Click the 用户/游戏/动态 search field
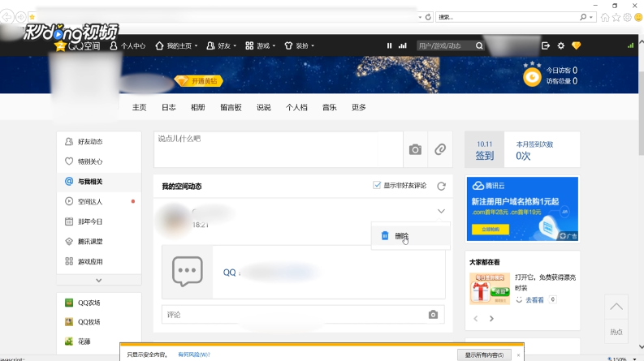This screenshot has height=361, width=644. coord(446,46)
